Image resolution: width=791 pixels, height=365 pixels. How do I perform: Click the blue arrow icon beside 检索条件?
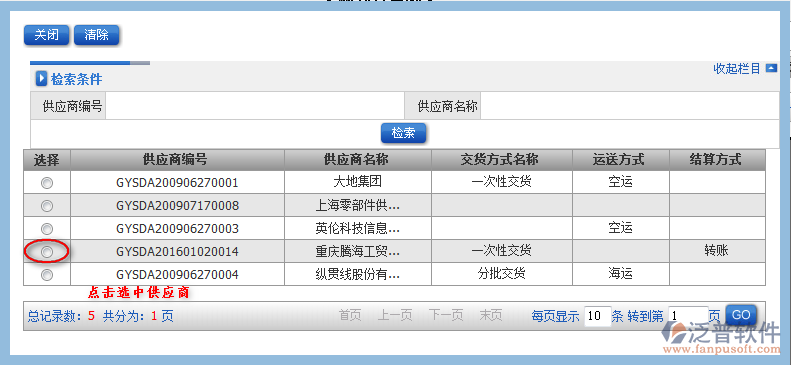(x=41, y=79)
